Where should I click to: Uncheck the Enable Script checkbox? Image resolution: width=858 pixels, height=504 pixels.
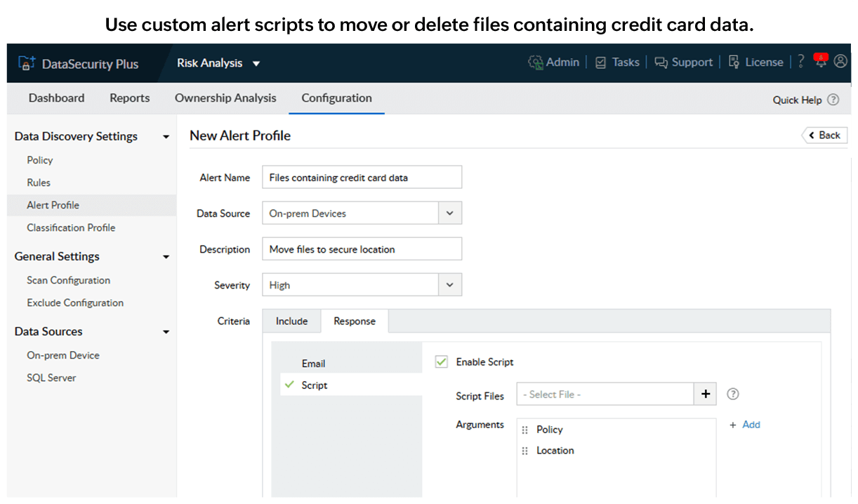(442, 362)
